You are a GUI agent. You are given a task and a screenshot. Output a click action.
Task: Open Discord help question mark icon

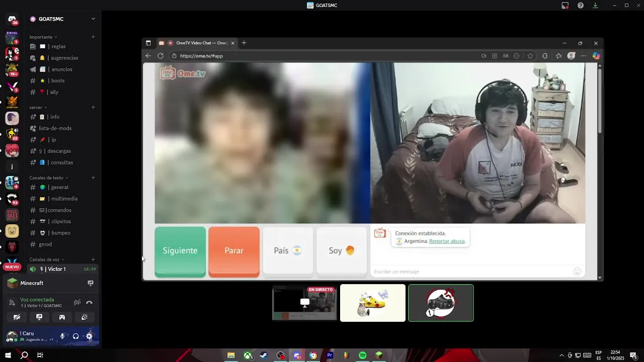click(581, 6)
